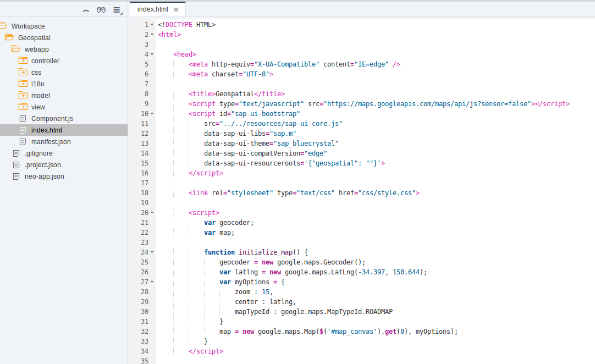The height and width of the screenshot is (364, 595).
Task: Place cursor on "Geospatial" title text
Action: pyautogui.click(x=234, y=94)
